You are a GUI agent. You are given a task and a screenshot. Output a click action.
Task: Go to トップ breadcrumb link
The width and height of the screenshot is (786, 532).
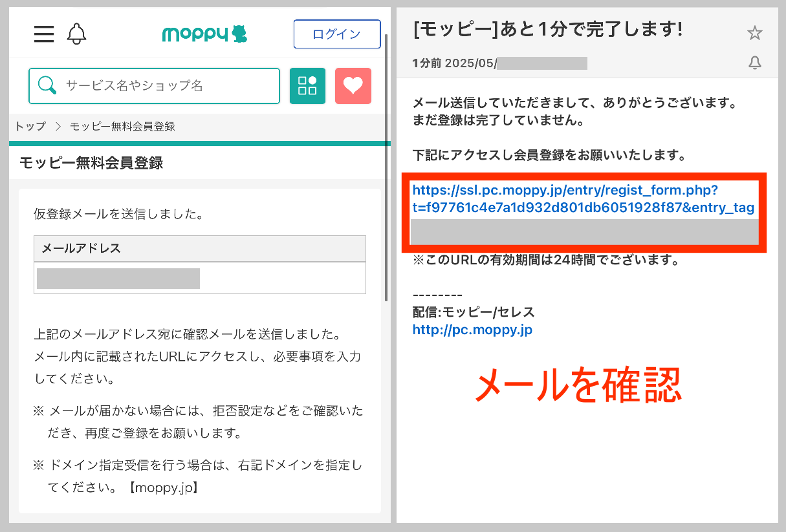pos(30,126)
